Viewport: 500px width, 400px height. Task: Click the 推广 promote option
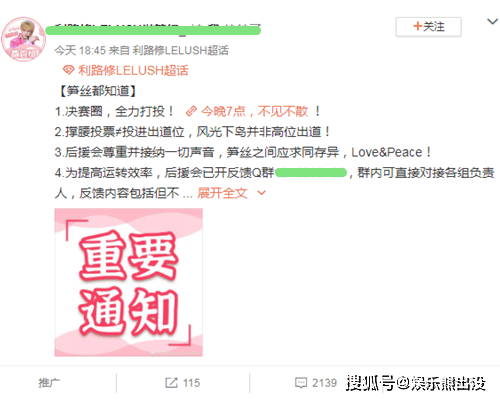coord(49,383)
